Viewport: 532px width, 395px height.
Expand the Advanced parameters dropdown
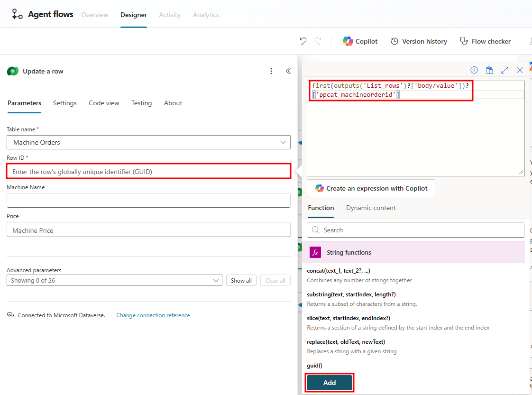point(114,280)
